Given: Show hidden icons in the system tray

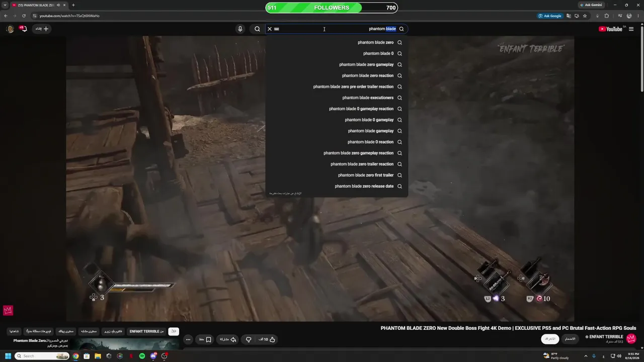Looking at the screenshot, I should point(586,356).
